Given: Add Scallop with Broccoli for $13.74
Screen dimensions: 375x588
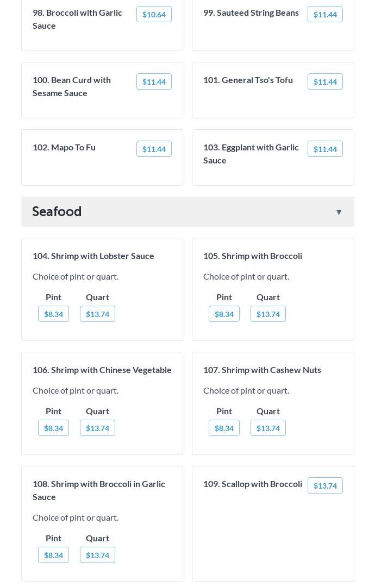Looking at the screenshot, I should 325,486.
